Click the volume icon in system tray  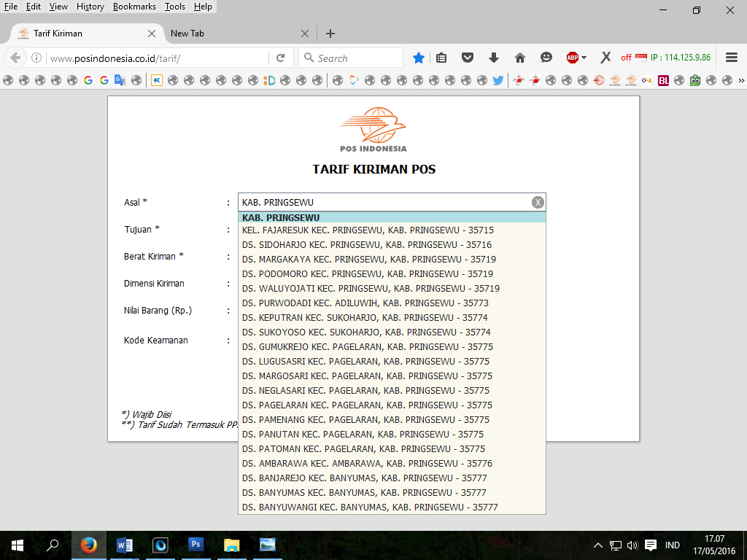(632, 545)
